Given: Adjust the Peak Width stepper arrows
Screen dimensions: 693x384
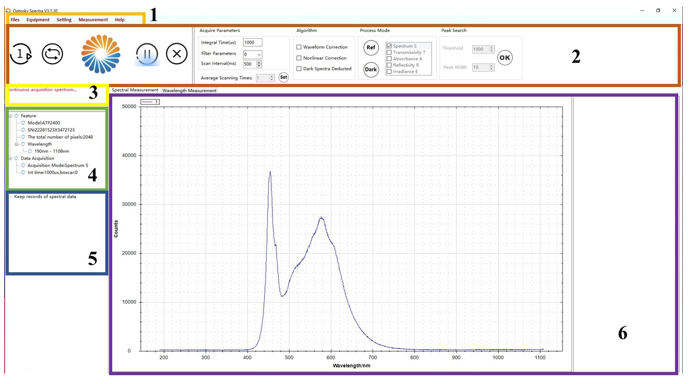Looking at the screenshot, I should (x=491, y=67).
